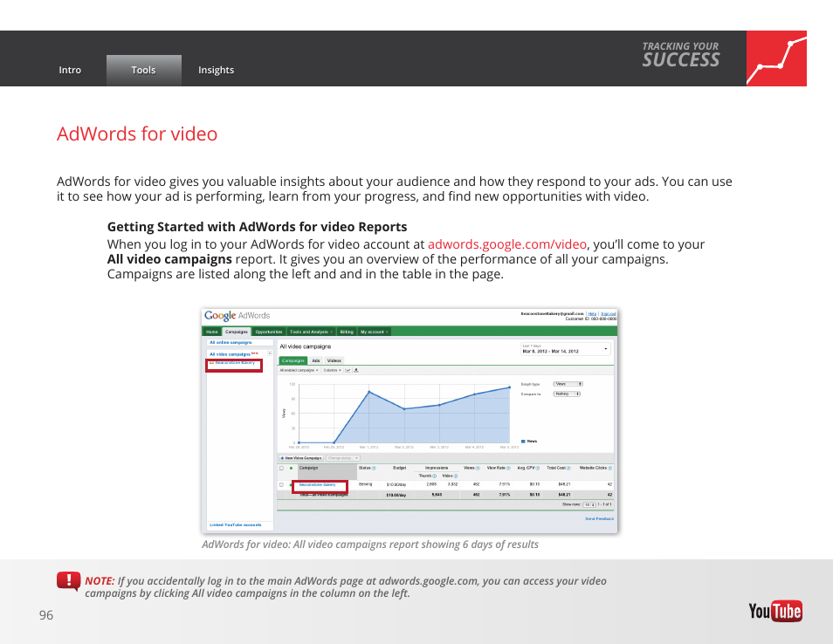The height and width of the screenshot is (644, 833).
Task: Open the Compare to dropdown
Action: click(568, 394)
